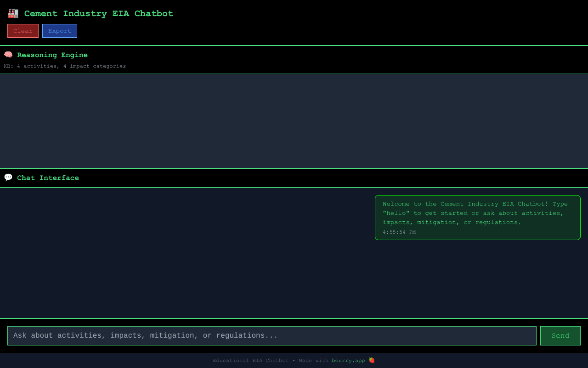The width and height of the screenshot is (588, 368).
Task: Click the 4:55:54 PM message timestamp
Action: pos(399,232)
